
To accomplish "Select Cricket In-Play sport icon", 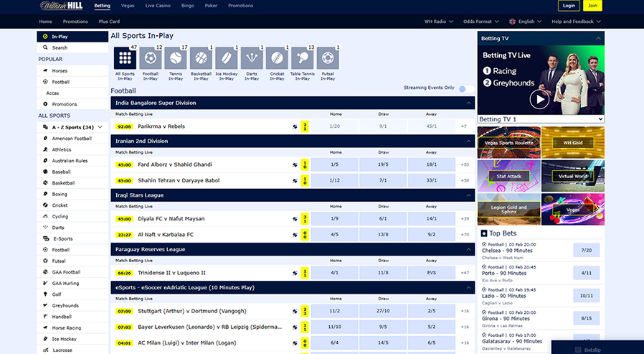I will pos(277,58).
